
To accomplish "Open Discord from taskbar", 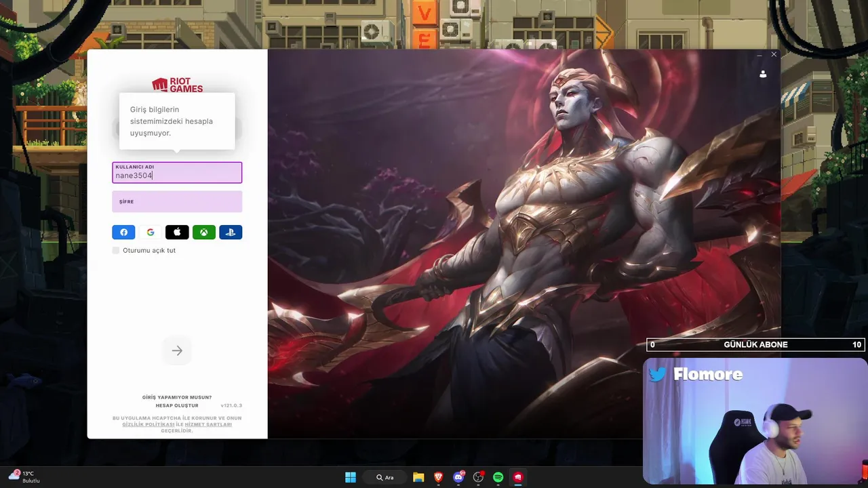I will point(458,477).
